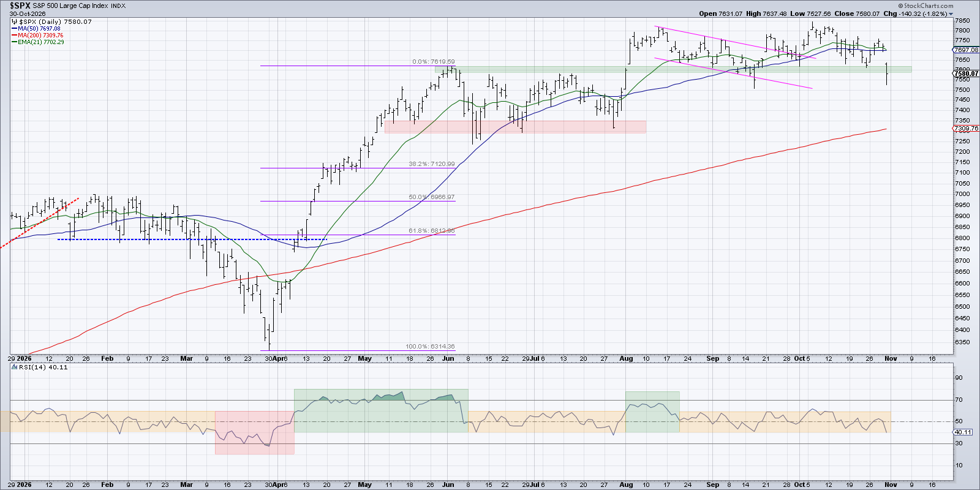This screenshot has height=490, width=980.
Task: Click the $SPX (Daily) 7580.07 legend text
Action: 55,22
